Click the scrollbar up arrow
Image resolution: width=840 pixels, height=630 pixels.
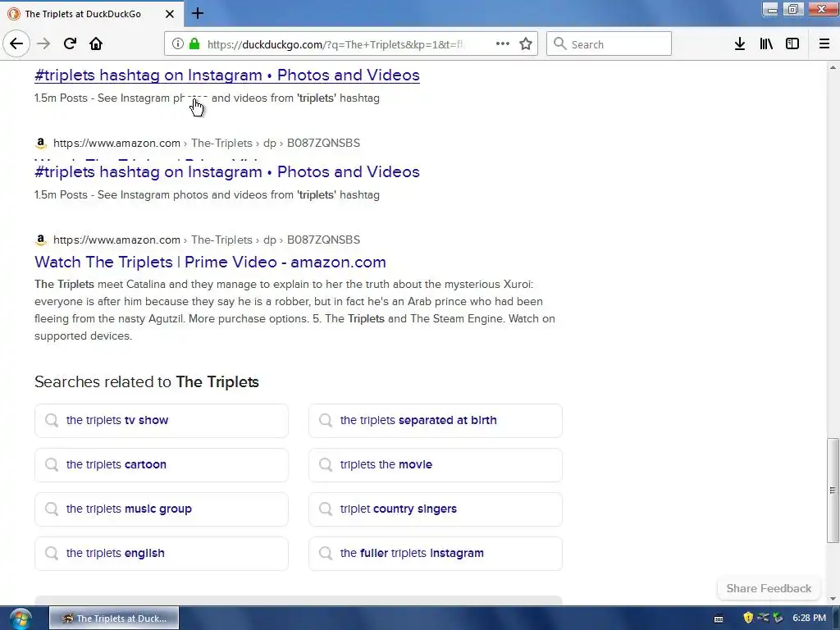click(x=833, y=67)
